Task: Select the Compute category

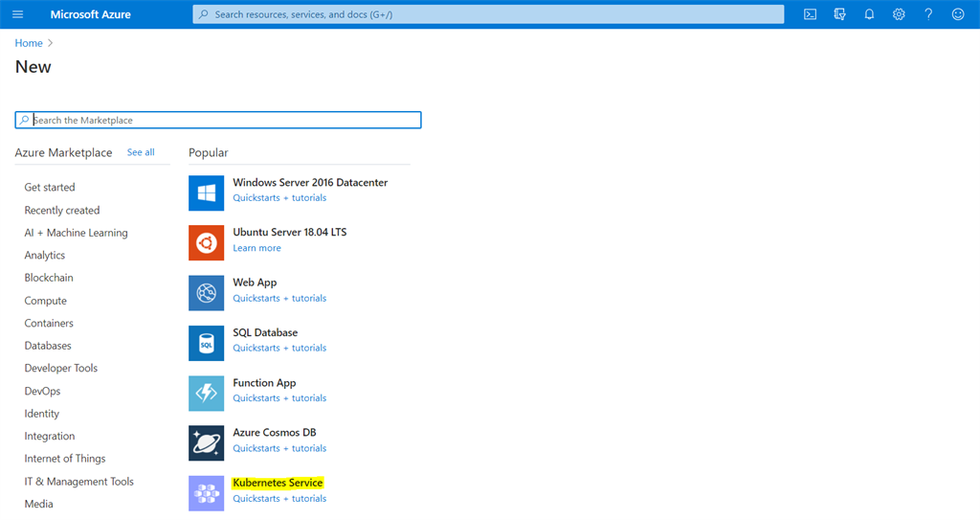Action: (x=45, y=301)
